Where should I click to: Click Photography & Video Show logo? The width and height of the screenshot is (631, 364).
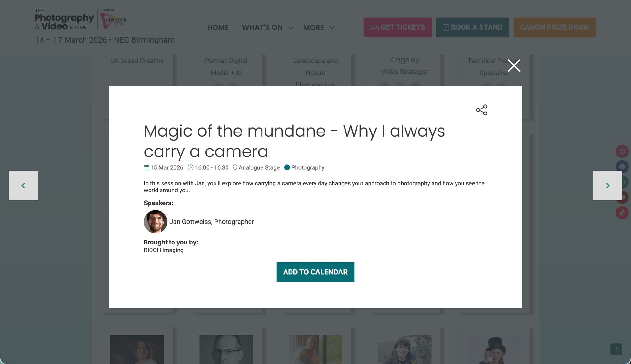coord(64,20)
